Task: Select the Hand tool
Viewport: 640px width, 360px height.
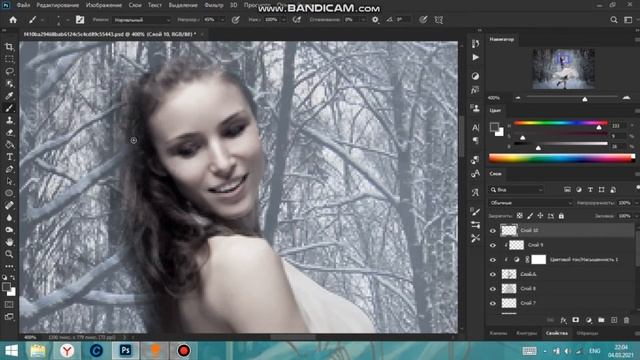Action: [9, 242]
